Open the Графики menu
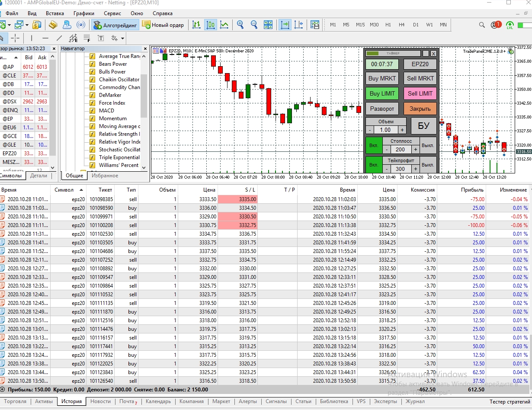 click(x=84, y=13)
